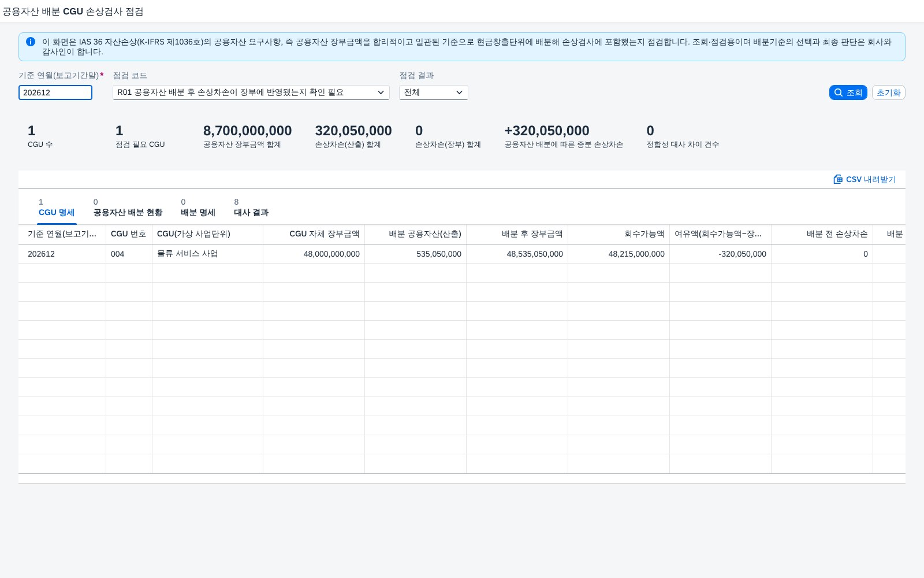Click the 회수가능액 column header
Viewport: 924px width, 578px height.
[x=619, y=234]
